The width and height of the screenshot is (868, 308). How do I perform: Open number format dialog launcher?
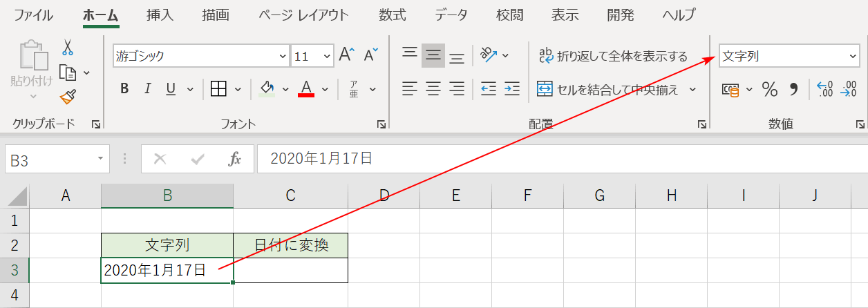(860, 124)
